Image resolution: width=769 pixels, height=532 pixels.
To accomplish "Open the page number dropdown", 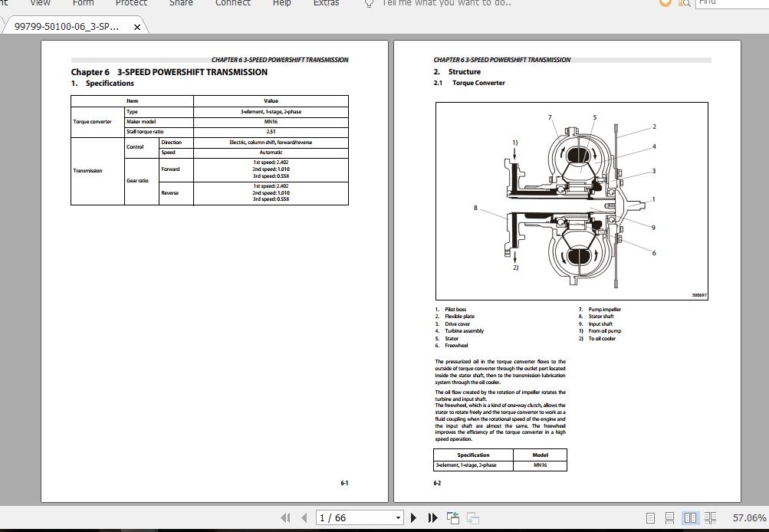I will click(x=397, y=517).
